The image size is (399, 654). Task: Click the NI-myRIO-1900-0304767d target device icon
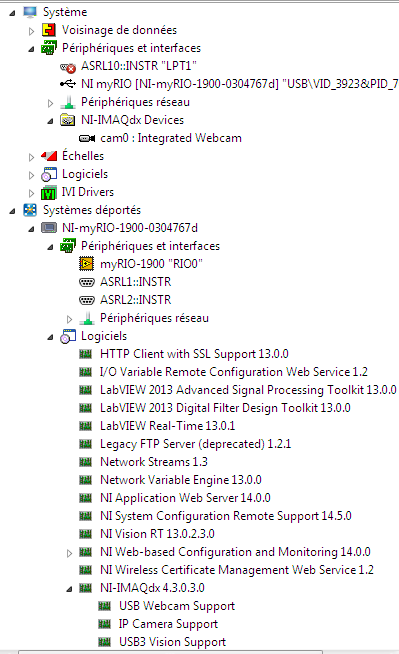pyautogui.click(x=49, y=228)
